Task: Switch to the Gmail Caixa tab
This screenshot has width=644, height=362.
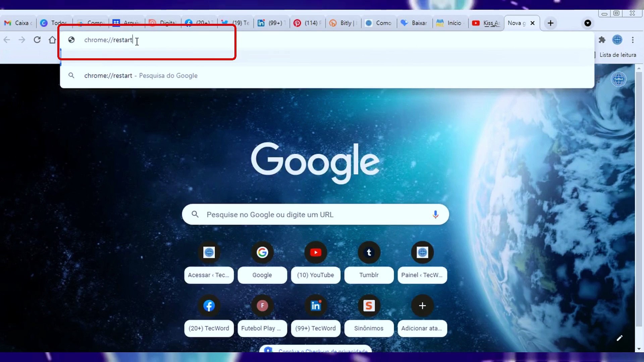Action: coord(18,23)
